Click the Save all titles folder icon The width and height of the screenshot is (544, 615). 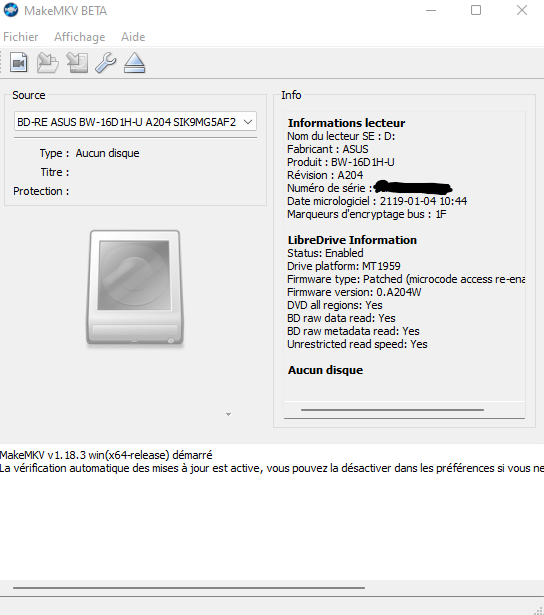point(47,62)
